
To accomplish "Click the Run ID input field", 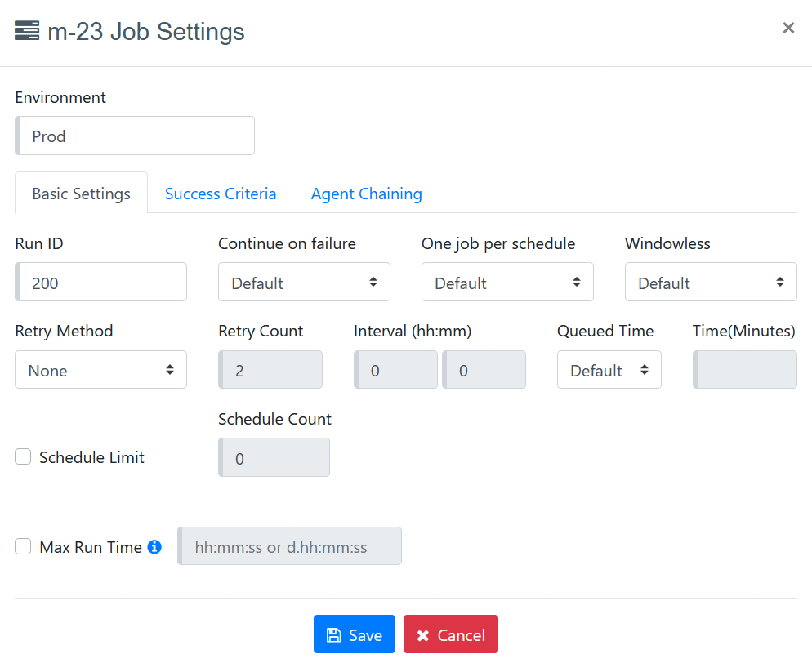I will (102, 283).
